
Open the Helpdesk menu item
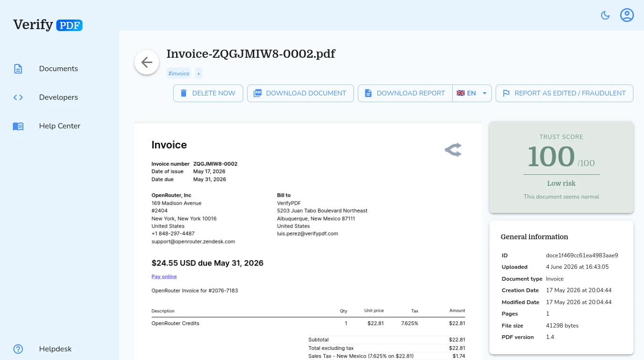click(55, 349)
